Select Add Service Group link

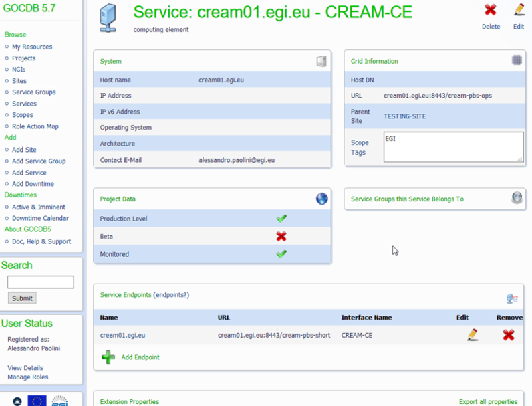coord(39,161)
